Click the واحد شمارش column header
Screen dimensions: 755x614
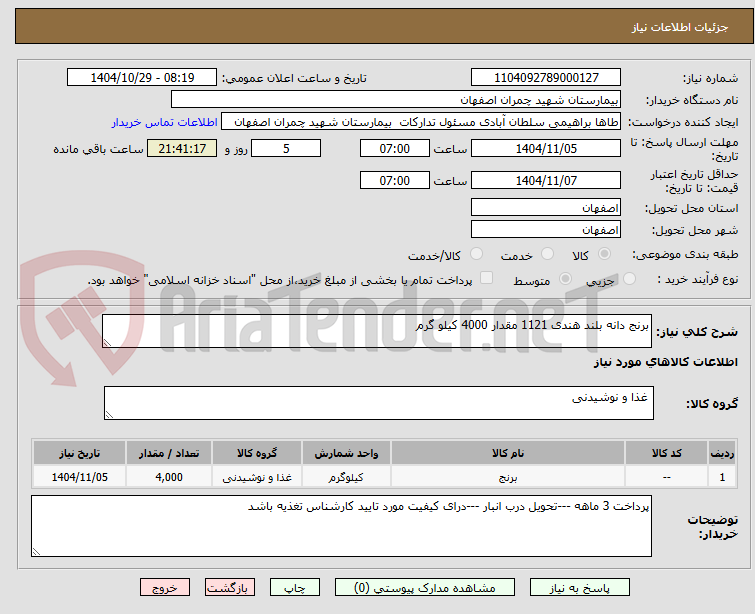[x=347, y=453]
